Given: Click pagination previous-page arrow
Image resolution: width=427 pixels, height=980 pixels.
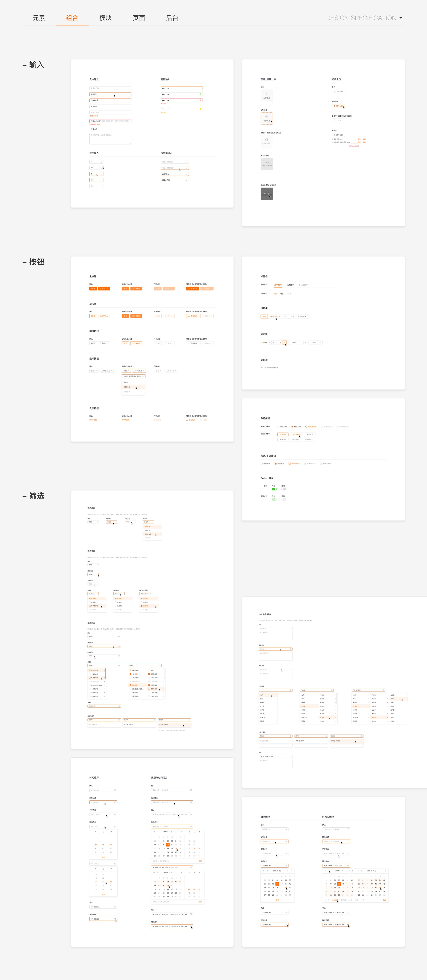Looking at the screenshot, I should coord(270,342).
